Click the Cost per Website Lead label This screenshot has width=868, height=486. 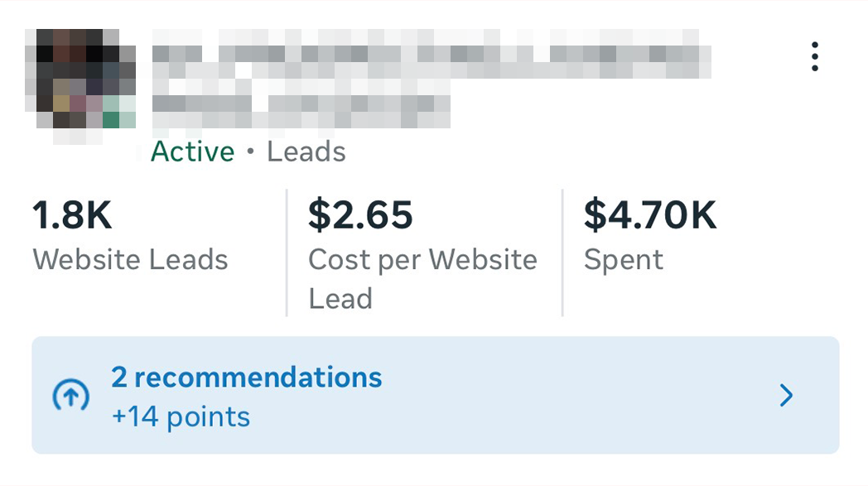pyautogui.click(x=422, y=278)
